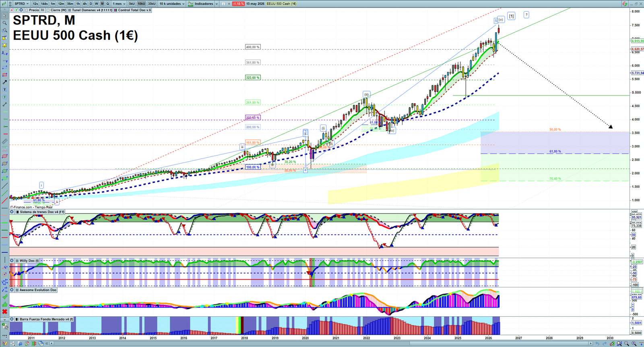The height and width of the screenshot is (347, 644).
Task: Click the chart style candlestick icon
Action: (x=5, y=4)
